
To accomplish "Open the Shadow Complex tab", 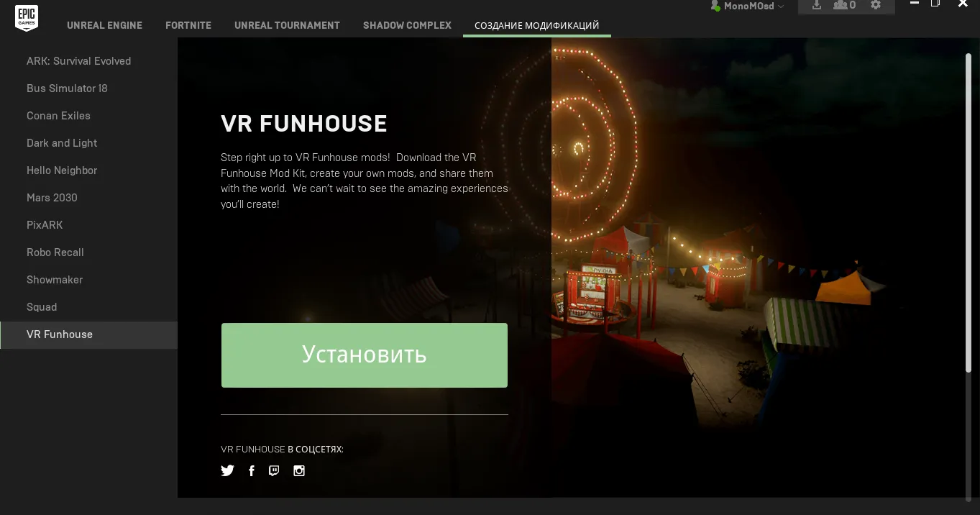I will point(407,25).
